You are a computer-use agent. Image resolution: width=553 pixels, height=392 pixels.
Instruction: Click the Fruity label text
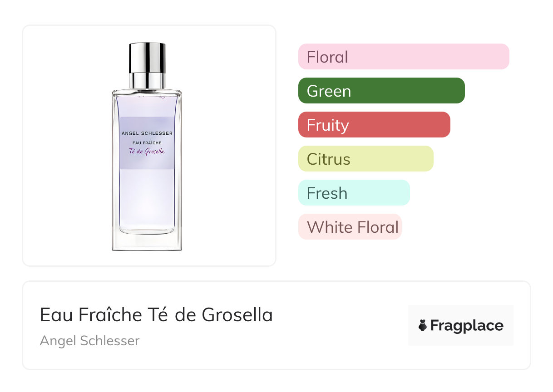[328, 125]
